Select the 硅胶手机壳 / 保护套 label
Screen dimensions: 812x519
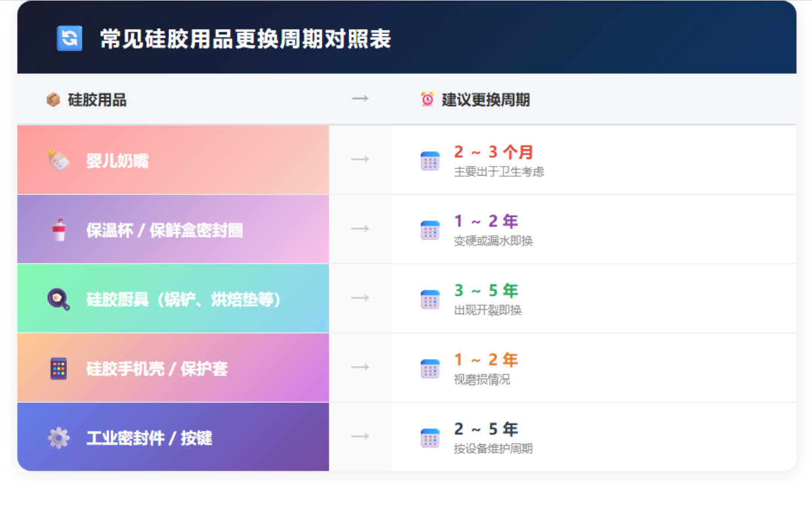[x=157, y=369]
